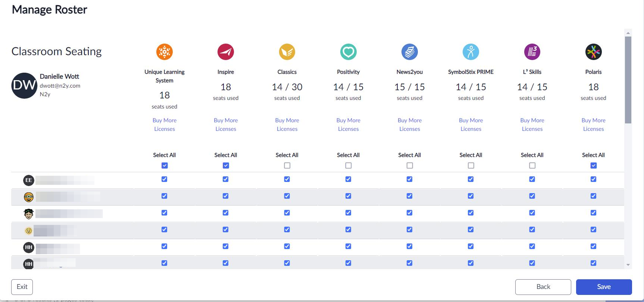The width and height of the screenshot is (644, 302).
Task: Click the Unique Learning System orange icon
Action: click(x=164, y=52)
